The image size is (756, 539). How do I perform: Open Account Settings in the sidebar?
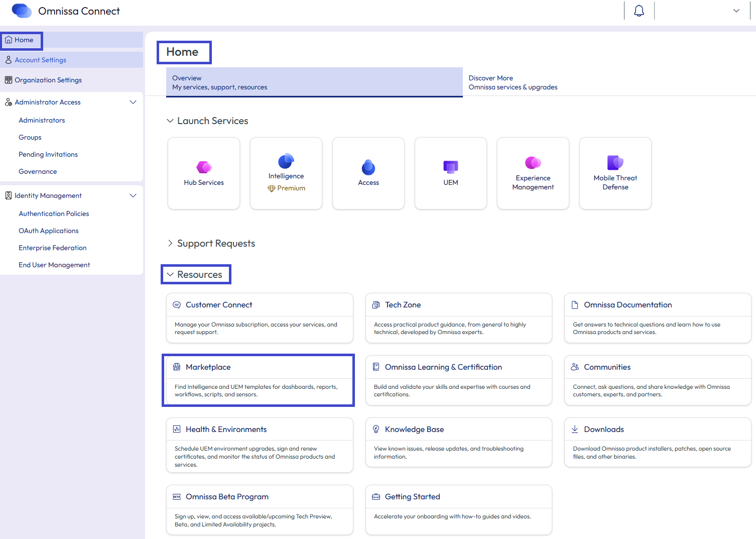(40, 60)
